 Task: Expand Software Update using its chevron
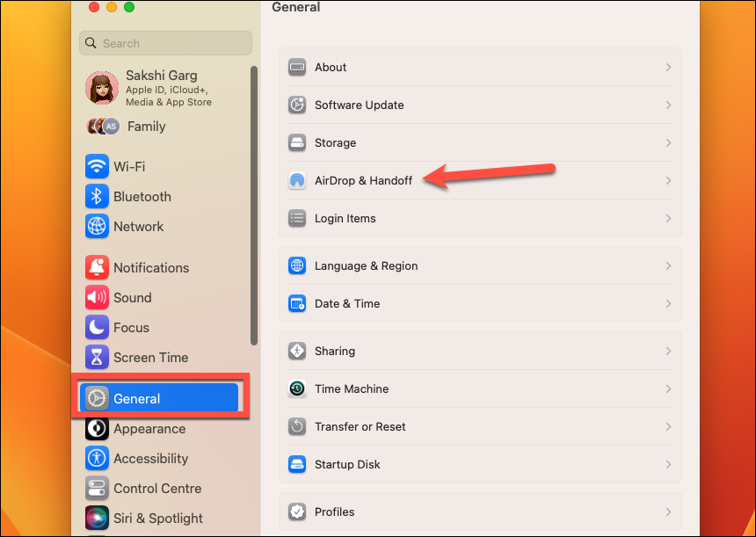pos(668,105)
